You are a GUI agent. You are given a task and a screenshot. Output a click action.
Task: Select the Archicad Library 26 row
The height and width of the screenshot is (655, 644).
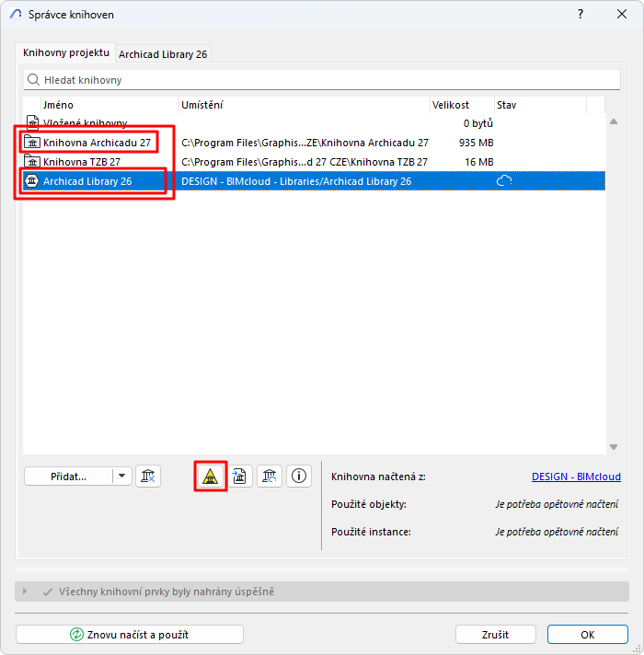[314, 181]
